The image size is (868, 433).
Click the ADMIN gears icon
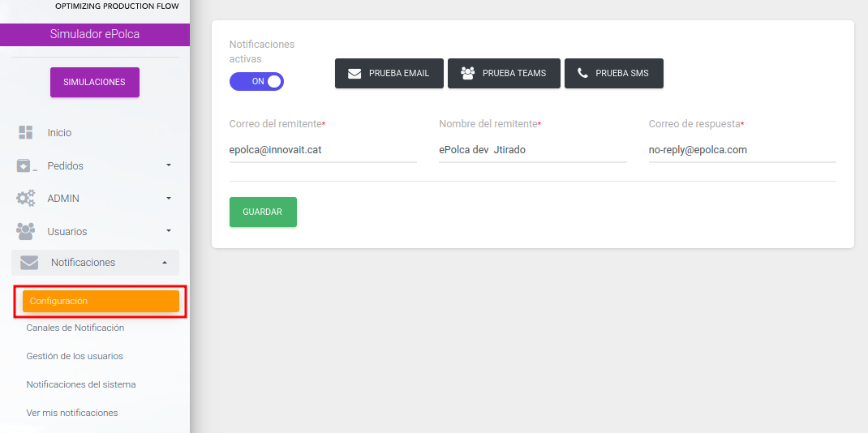tap(25, 198)
